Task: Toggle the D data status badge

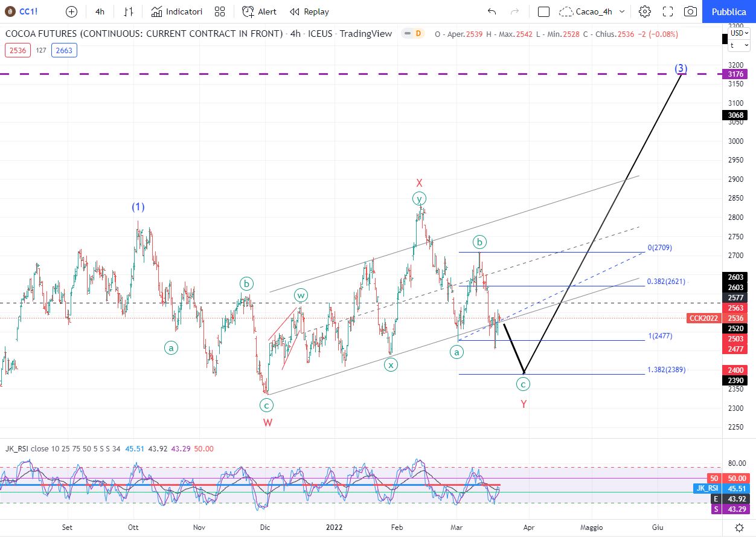Action: click(x=418, y=34)
